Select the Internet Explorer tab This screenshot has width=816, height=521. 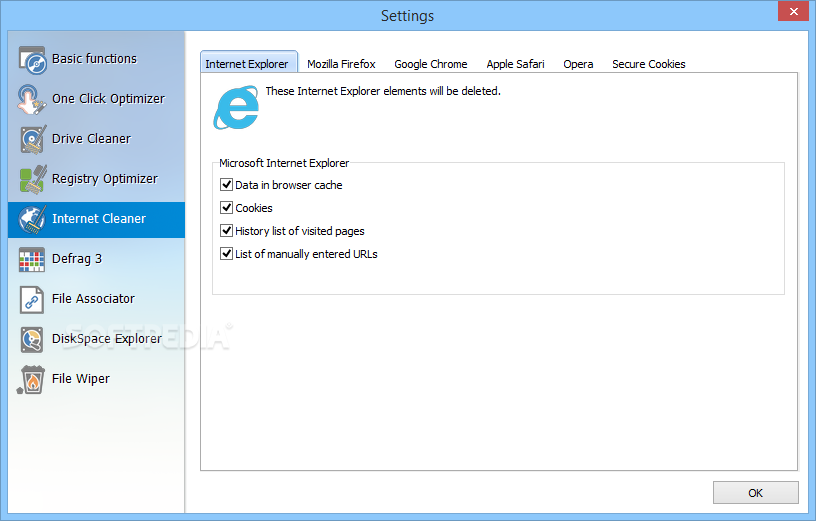[x=249, y=62]
